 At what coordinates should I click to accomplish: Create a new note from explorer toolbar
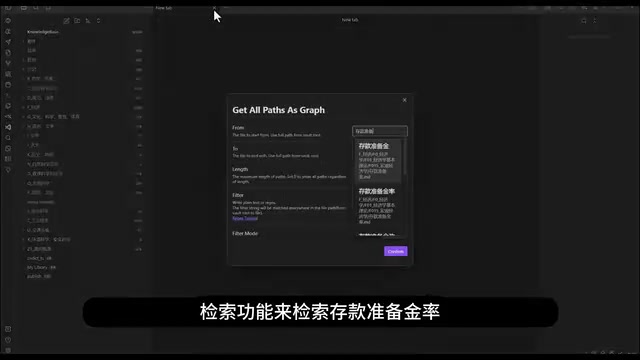coord(66,21)
